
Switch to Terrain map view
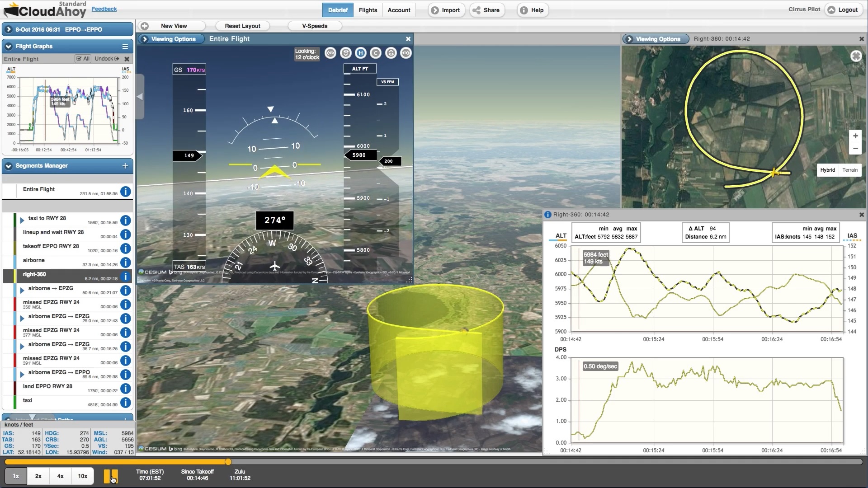point(849,170)
